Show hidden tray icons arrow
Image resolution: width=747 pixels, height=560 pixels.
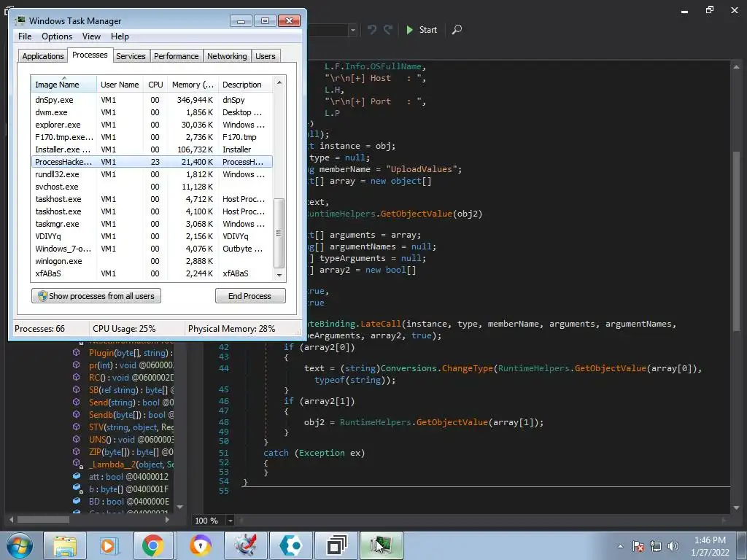pos(620,546)
